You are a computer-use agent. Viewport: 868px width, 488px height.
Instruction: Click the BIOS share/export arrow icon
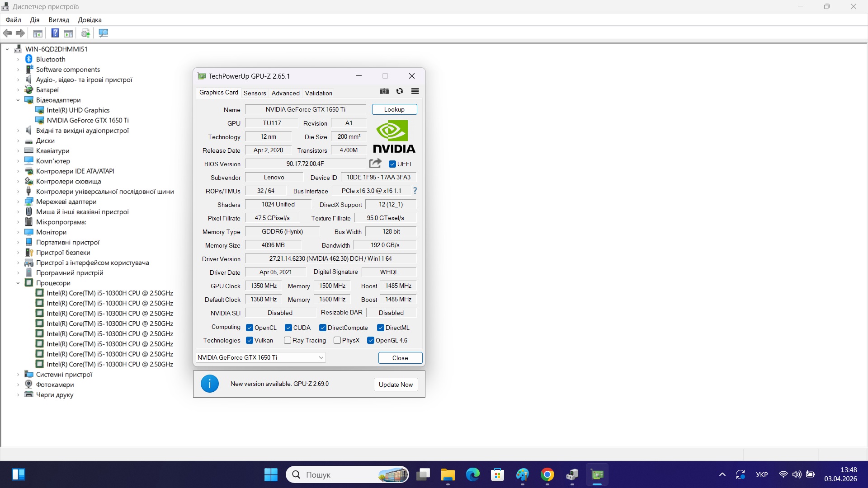pos(375,163)
